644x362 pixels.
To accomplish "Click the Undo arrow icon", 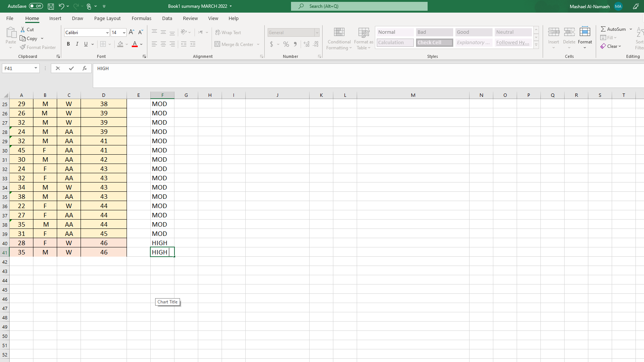I will (61, 6).
